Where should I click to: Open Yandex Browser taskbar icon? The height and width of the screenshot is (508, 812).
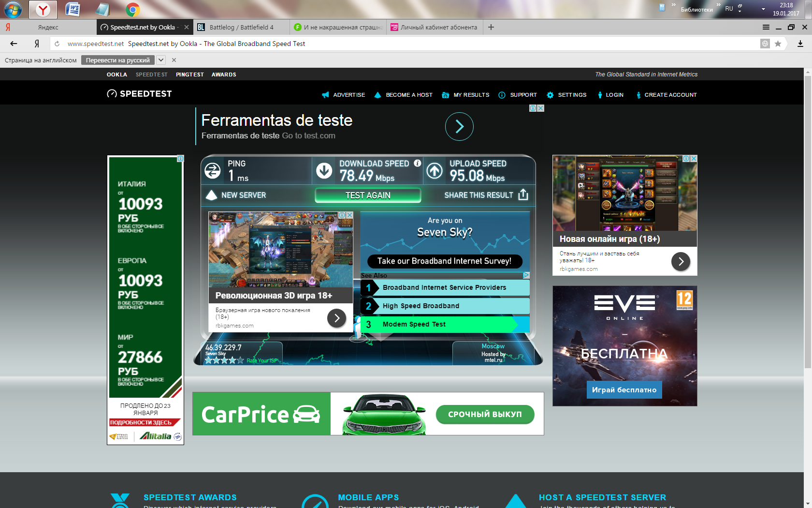pyautogui.click(x=43, y=9)
